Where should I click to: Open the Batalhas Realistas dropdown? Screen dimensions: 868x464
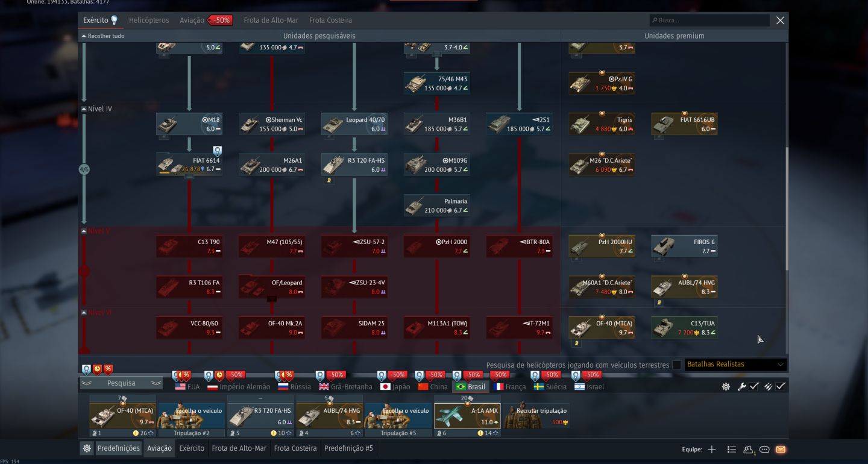(x=735, y=365)
